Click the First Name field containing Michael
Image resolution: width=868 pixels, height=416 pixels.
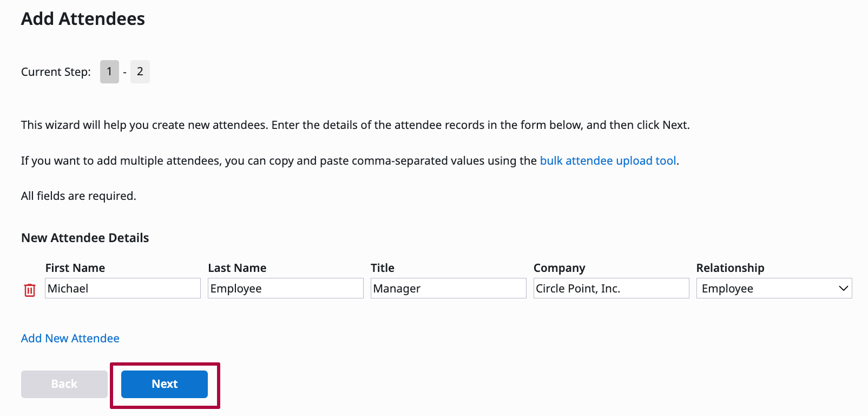click(122, 289)
